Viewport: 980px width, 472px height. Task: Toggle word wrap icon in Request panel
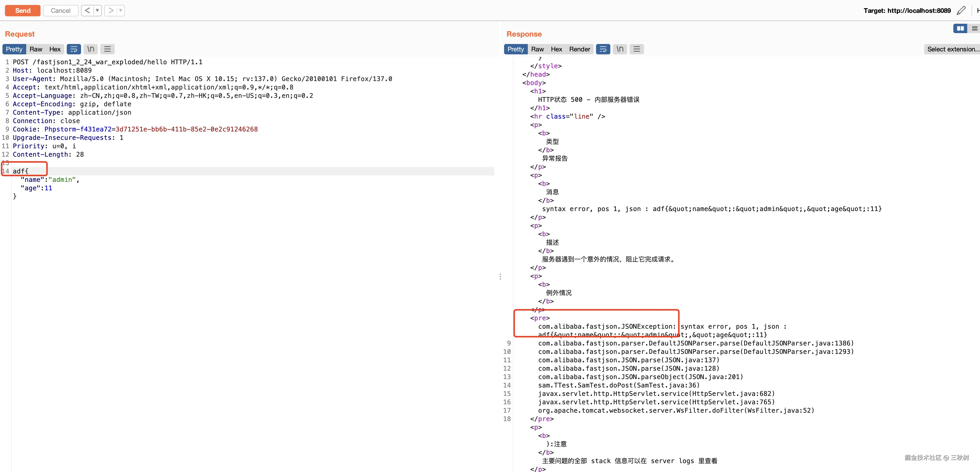coord(74,49)
